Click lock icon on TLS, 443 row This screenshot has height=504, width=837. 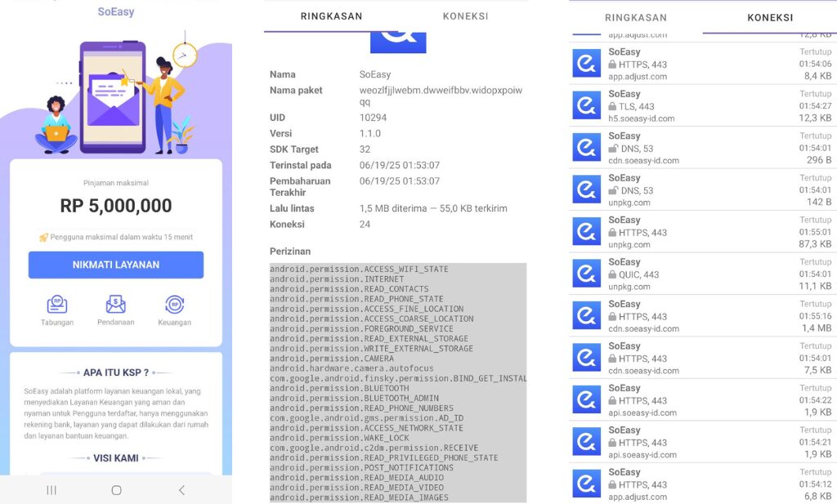click(612, 106)
